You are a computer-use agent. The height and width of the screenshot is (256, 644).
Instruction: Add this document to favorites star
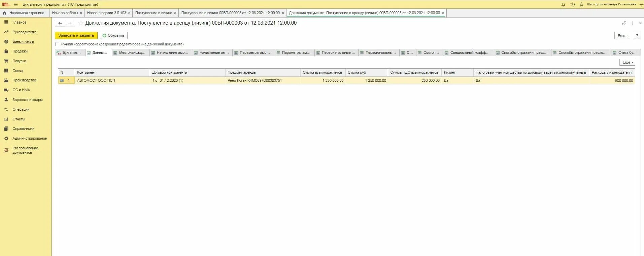pos(80,23)
